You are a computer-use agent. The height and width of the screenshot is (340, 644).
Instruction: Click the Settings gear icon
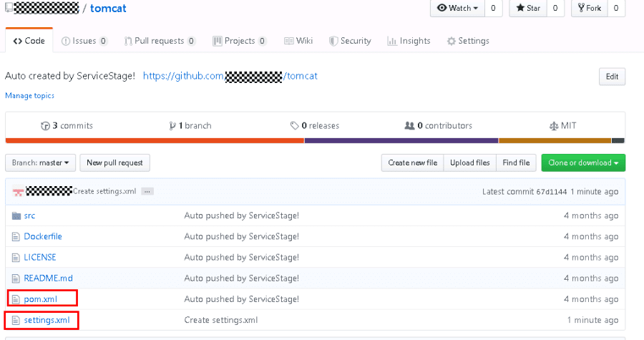pos(452,41)
